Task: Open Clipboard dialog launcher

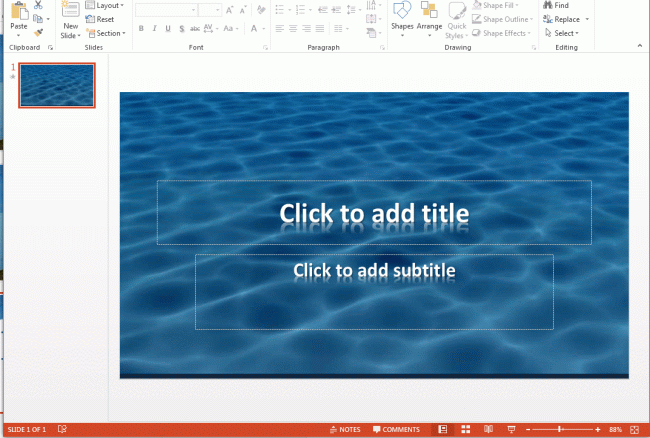Action: pyautogui.click(x=50, y=48)
